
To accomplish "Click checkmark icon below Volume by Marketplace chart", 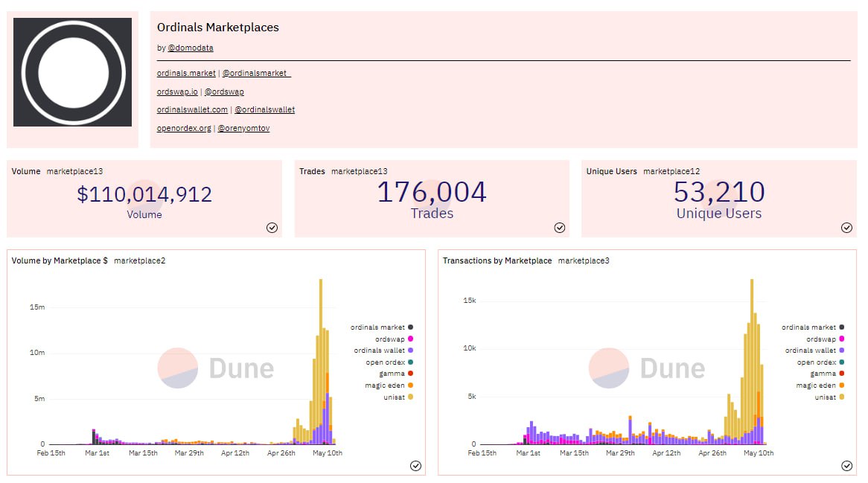I will click(x=415, y=466).
